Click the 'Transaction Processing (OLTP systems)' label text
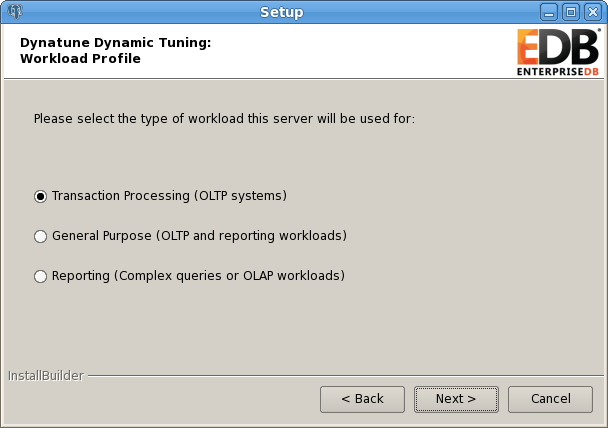Viewport: 608px width, 428px height. coord(169,196)
